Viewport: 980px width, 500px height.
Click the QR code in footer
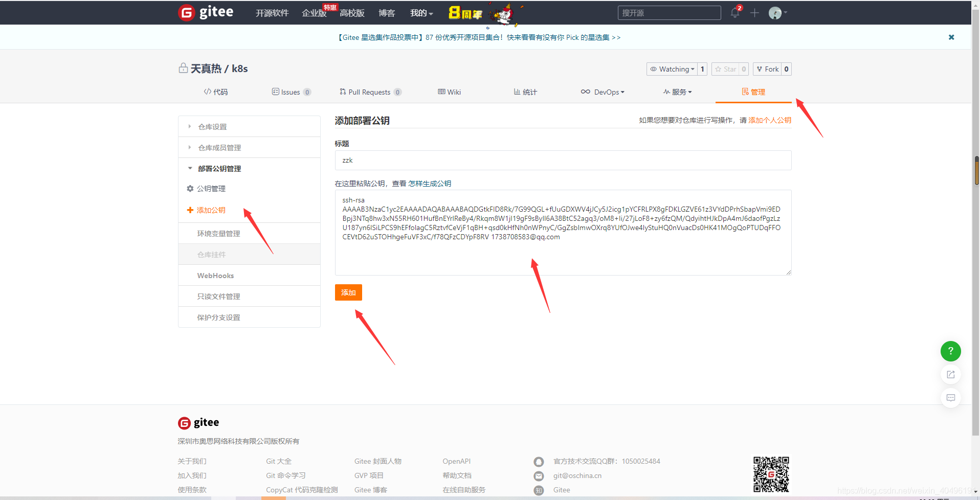click(x=771, y=474)
